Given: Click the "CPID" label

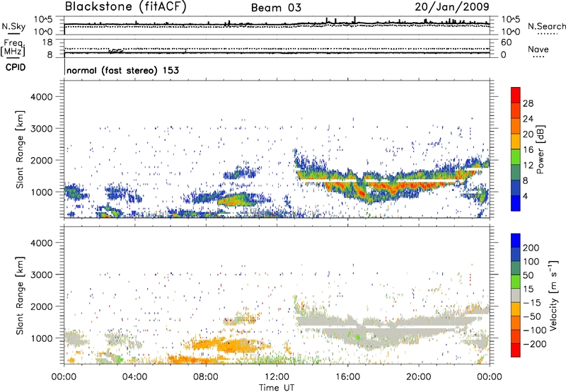Looking at the screenshot, I should click(16, 67).
